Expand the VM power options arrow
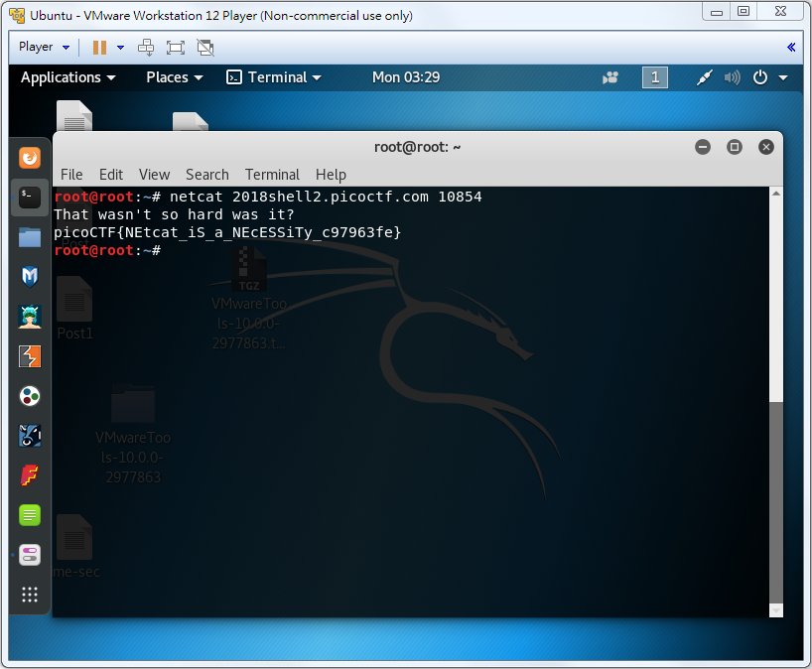This screenshot has width=812, height=669. pos(121,48)
